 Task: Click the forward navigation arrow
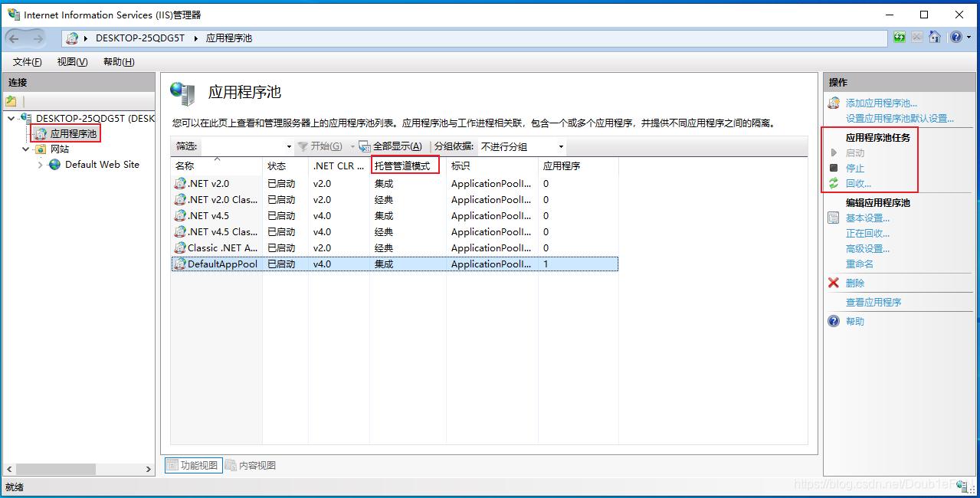tap(38, 38)
